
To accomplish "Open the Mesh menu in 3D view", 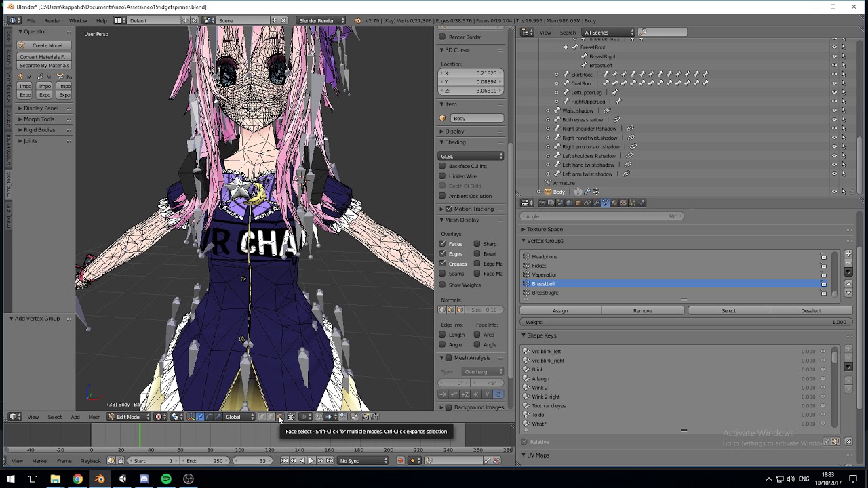I will (x=94, y=417).
